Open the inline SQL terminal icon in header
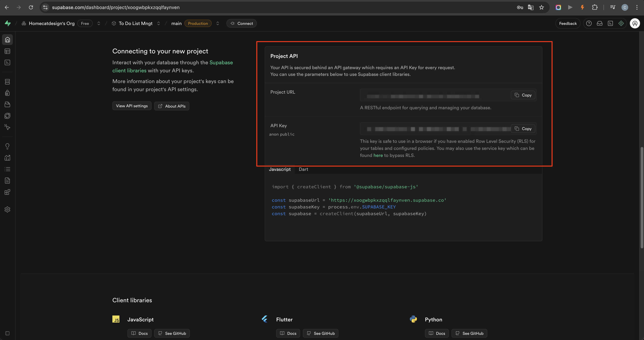Screen dimensions: 644x340 610,23
